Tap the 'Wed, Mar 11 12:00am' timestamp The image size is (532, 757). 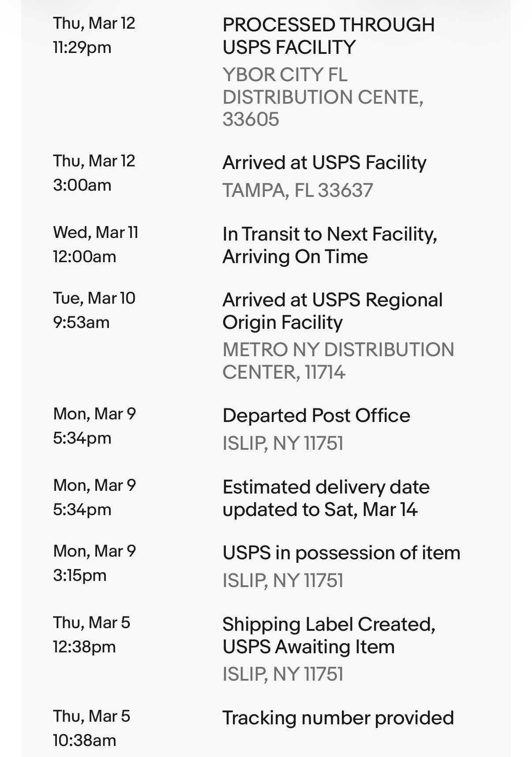[96, 245]
